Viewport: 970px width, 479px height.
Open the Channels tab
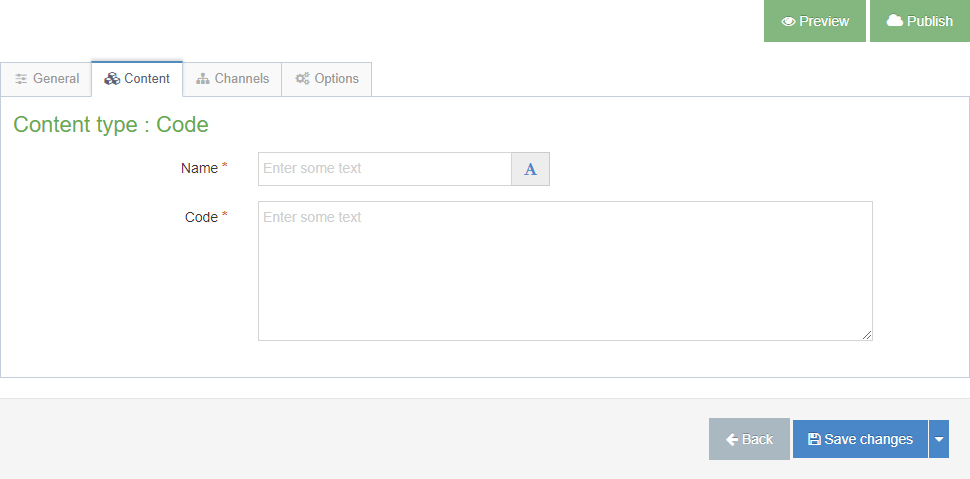pyautogui.click(x=232, y=79)
